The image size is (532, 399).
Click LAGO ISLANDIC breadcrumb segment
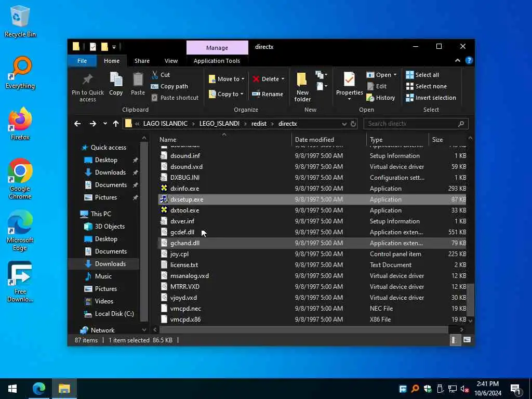tap(165, 124)
